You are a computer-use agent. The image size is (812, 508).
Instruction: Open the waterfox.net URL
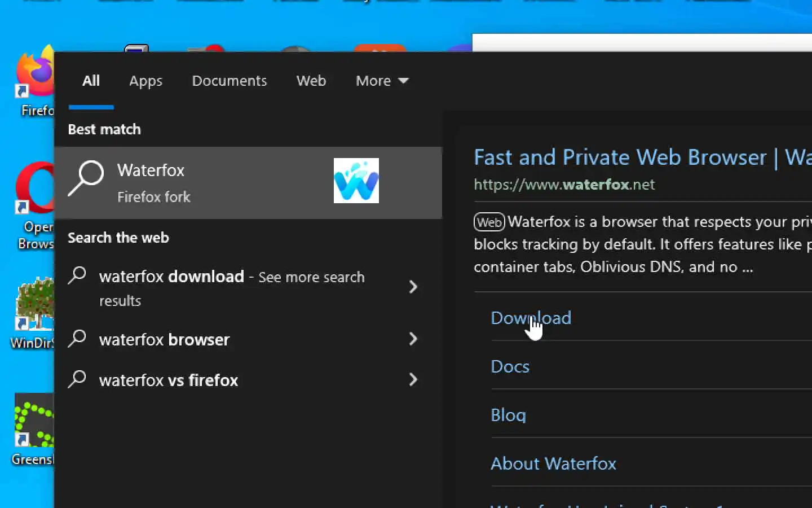pyautogui.click(x=564, y=185)
